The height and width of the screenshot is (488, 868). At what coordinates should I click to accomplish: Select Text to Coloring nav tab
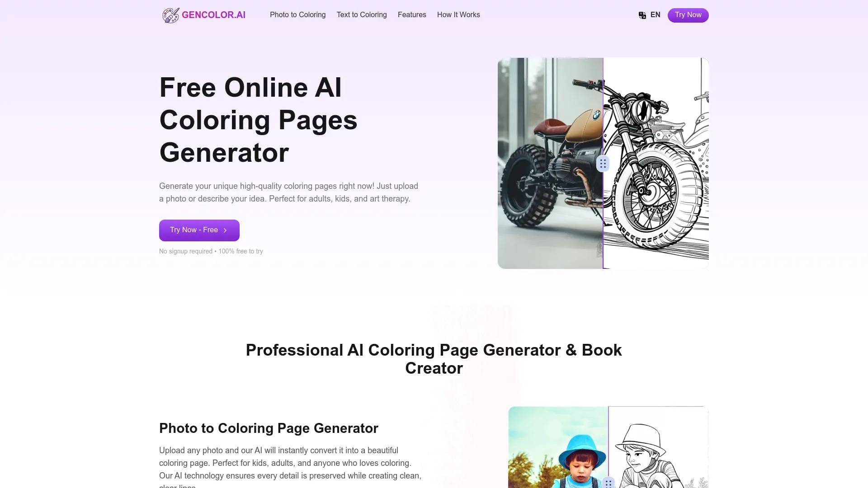[362, 14]
